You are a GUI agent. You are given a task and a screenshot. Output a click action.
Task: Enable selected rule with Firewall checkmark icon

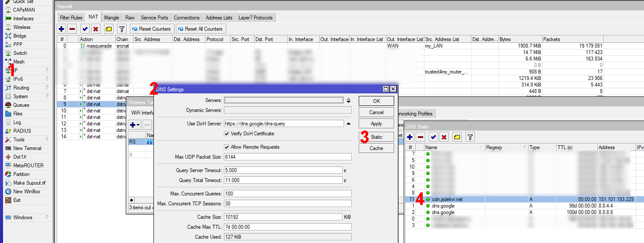pyautogui.click(x=85, y=29)
